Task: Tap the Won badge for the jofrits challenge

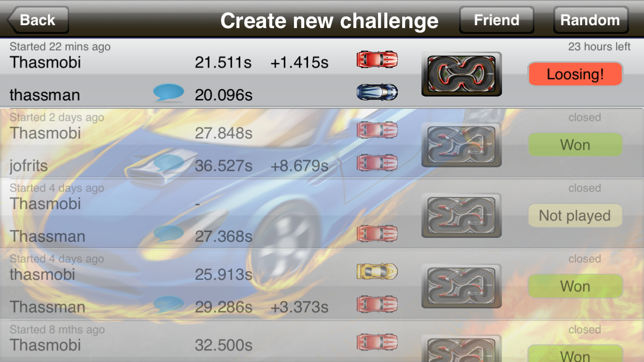Action: (575, 145)
